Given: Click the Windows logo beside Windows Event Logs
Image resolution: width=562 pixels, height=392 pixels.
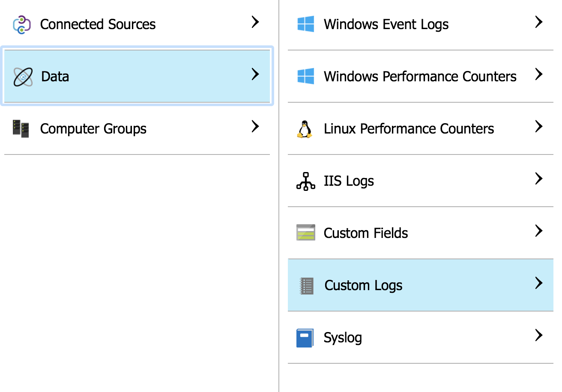Looking at the screenshot, I should [x=305, y=24].
